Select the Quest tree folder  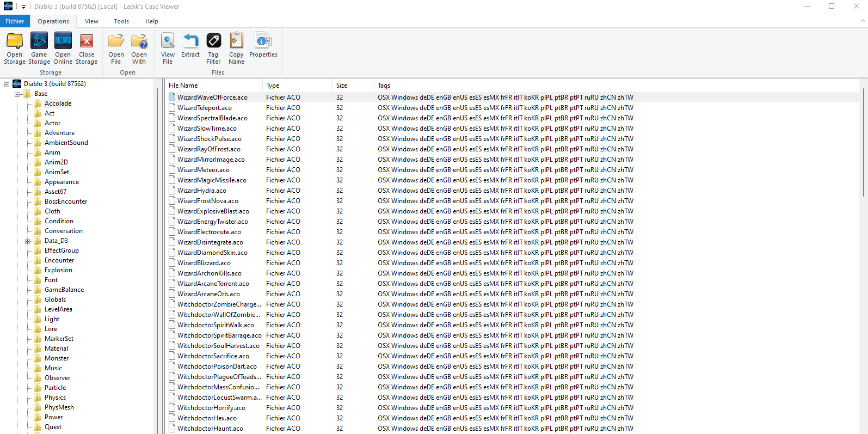click(x=53, y=427)
